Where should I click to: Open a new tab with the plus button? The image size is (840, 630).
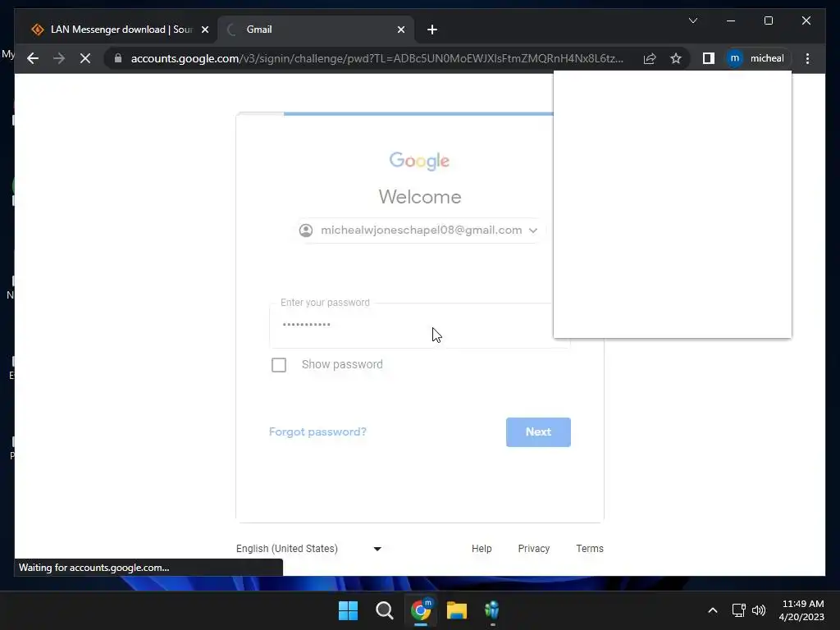(432, 30)
